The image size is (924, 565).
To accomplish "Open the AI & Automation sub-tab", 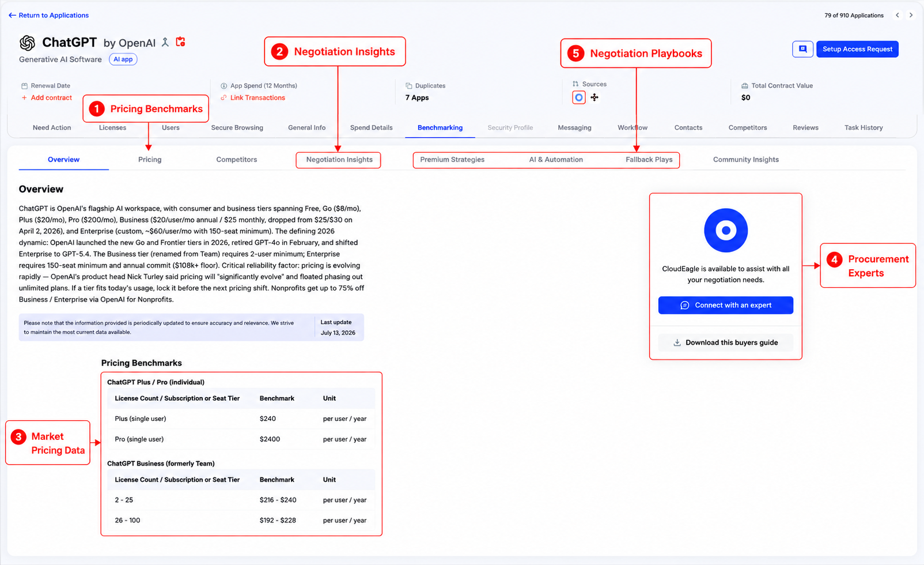I will [x=556, y=160].
